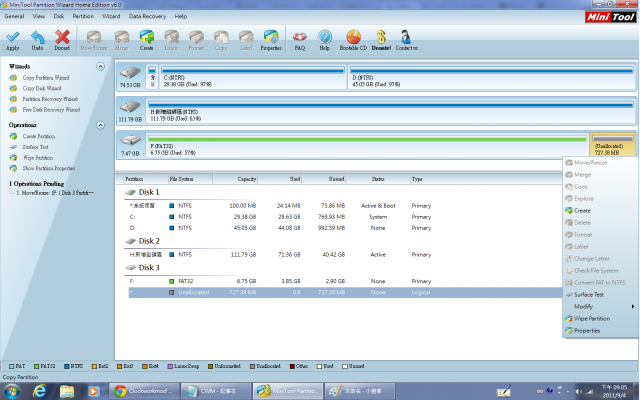Open the FAQ lifebuoy icon
640x400 pixels.
(300, 37)
